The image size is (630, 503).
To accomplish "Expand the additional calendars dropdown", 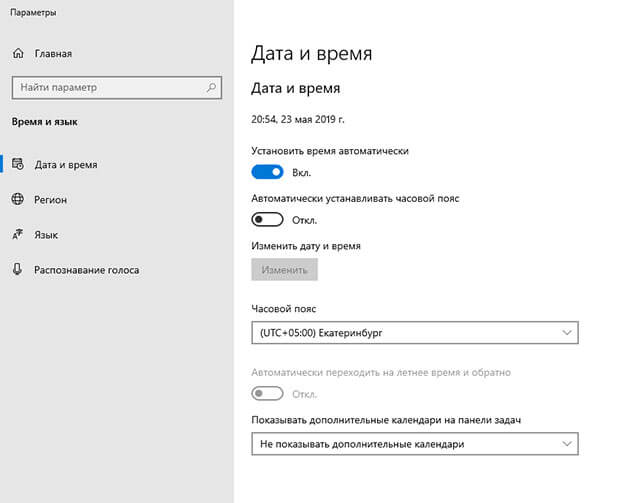I will pyautogui.click(x=415, y=444).
